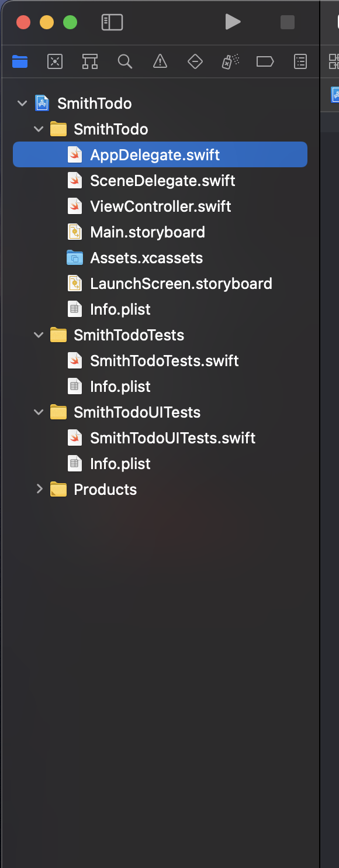Open Info.plist under SmithTodoTests
Screen dimensions: 339x868
pos(120,387)
